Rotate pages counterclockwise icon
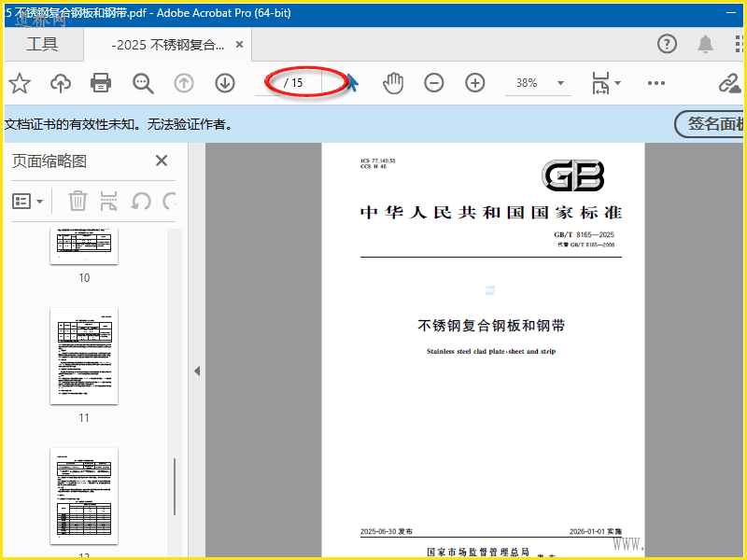747x560 pixels. click(141, 201)
